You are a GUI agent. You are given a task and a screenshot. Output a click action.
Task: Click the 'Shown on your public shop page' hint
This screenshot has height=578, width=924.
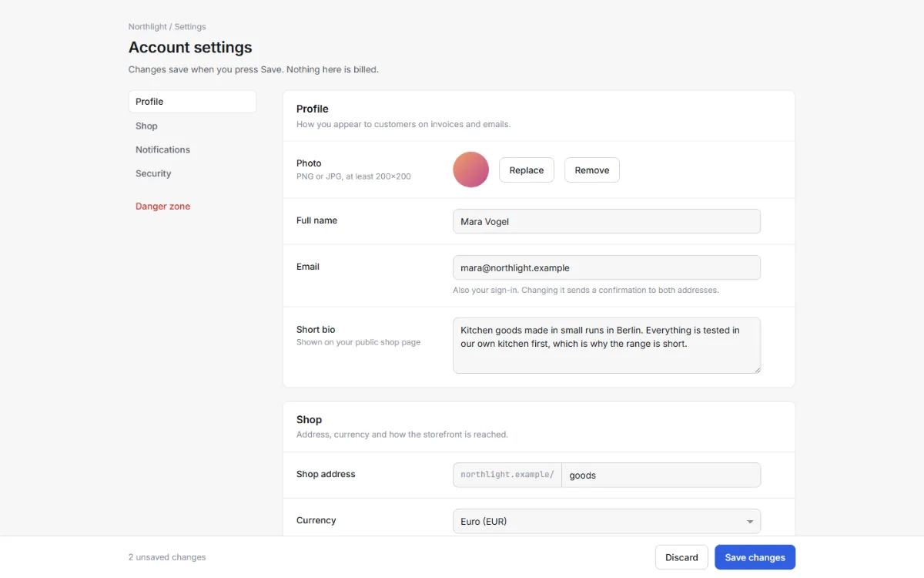tap(358, 342)
